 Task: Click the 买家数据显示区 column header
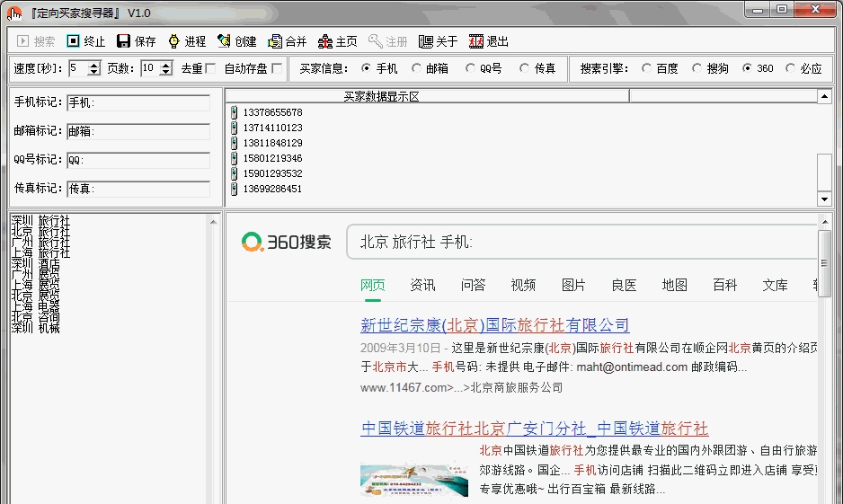tap(428, 96)
